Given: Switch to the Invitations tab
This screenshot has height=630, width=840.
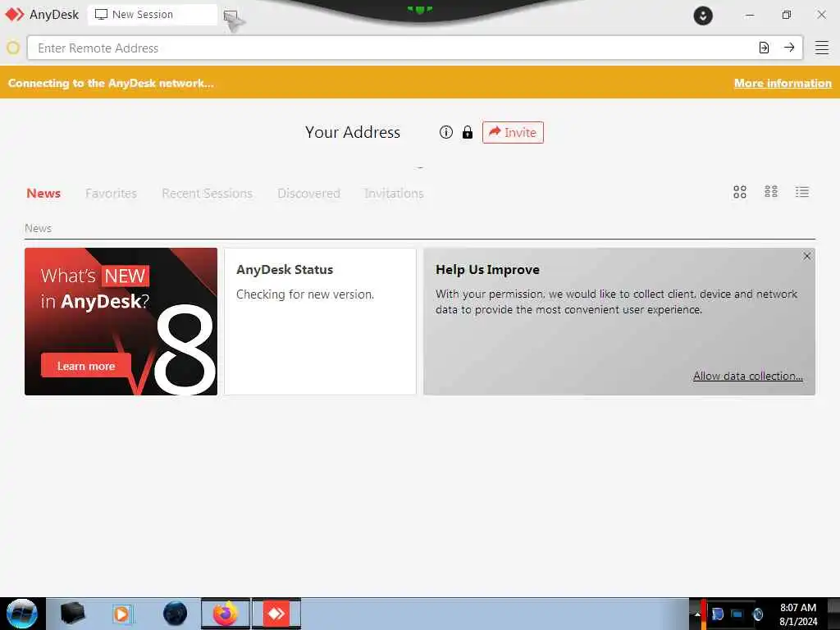Looking at the screenshot, I should coord(394,194).
